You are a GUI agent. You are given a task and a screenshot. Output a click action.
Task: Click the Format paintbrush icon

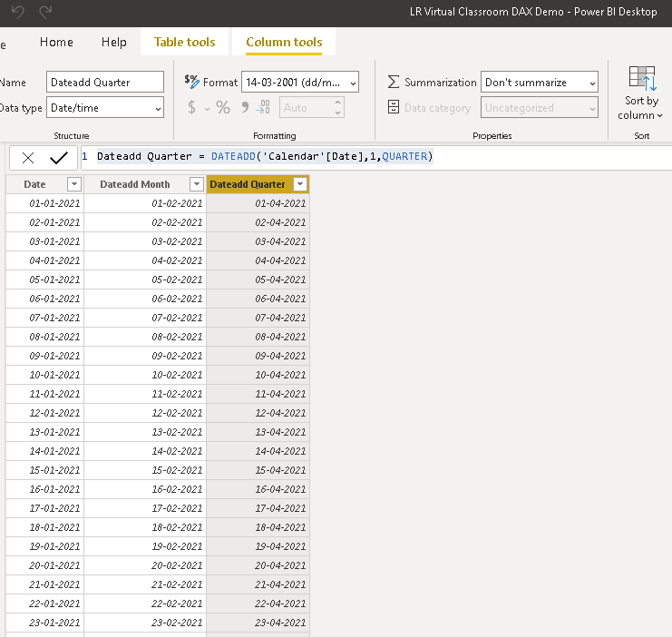pos(191,82)
